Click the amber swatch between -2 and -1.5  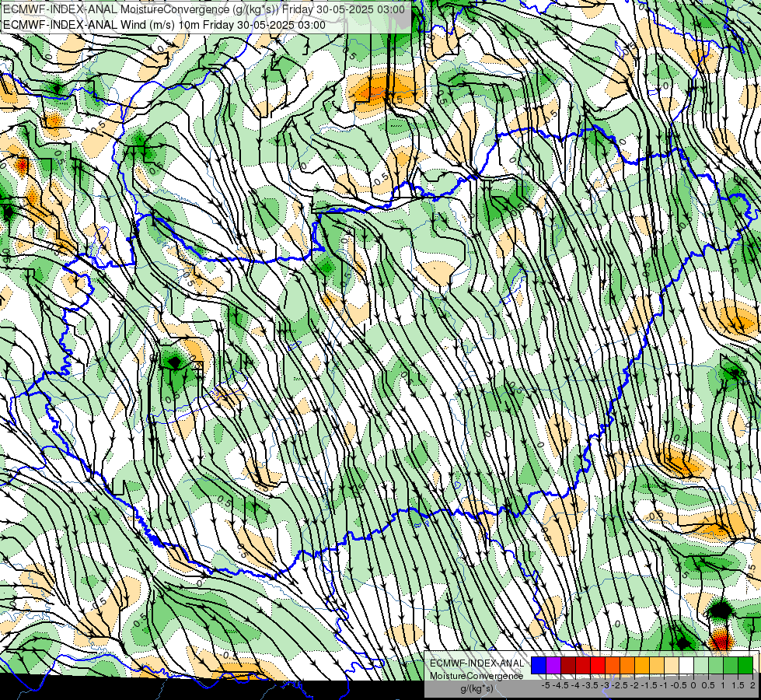(x=642, y=665)
